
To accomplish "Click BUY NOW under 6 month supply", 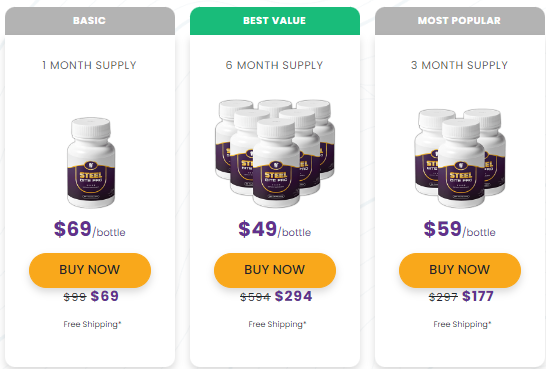I will (x=275, y=270).
